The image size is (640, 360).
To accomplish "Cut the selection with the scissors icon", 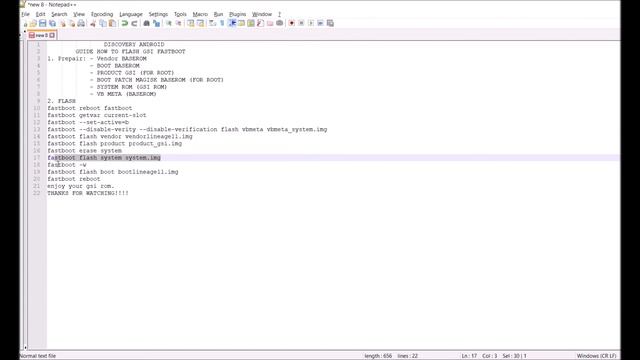I will (x=93, y=23).
